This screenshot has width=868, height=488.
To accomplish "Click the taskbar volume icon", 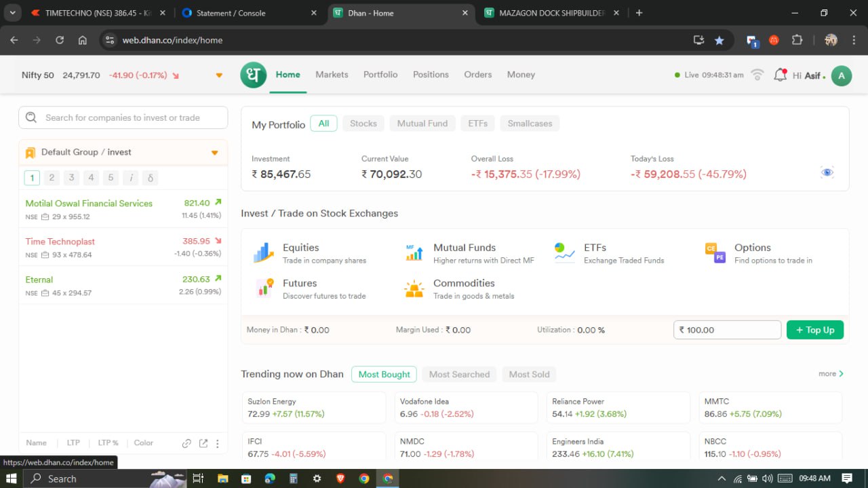I will click(x=768, y=478).
